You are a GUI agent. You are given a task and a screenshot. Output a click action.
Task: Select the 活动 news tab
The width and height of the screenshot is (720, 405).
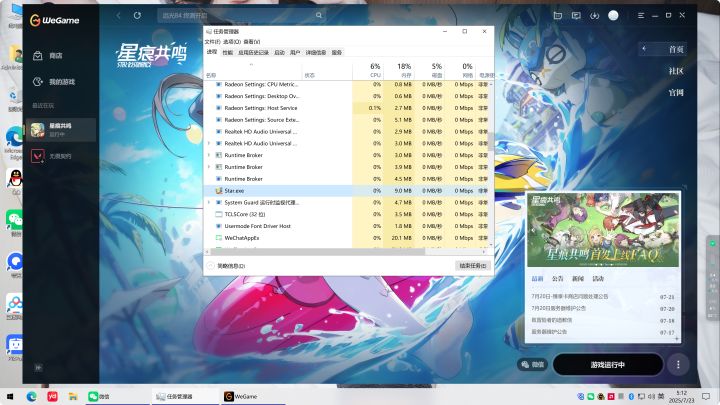click(598, 279)
